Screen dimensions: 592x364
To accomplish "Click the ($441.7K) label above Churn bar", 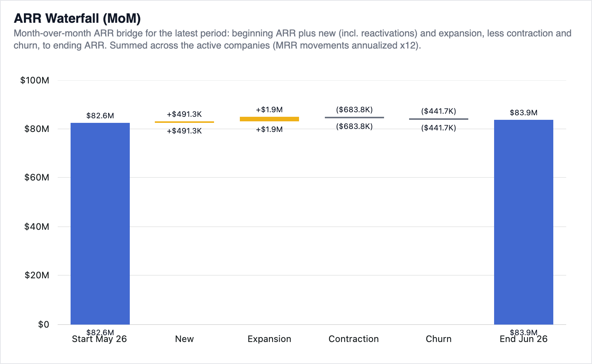I will pyautogui.click(x=439, y=111).
